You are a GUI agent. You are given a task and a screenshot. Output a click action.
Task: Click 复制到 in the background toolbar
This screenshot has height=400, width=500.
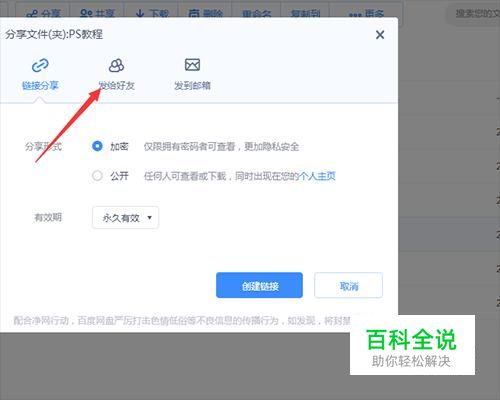(305, 13)
